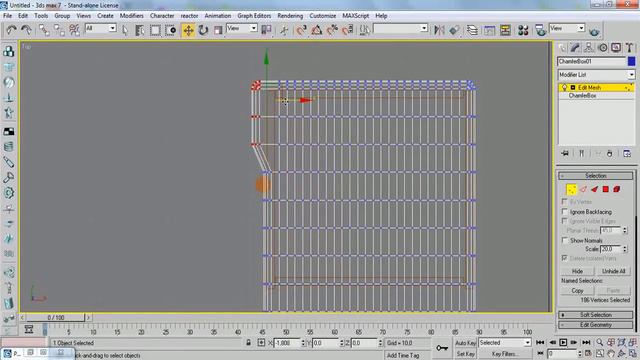Select Polygon sub-object level icon
The height and width of the screenshot is (360, 640).
point(606,189)
